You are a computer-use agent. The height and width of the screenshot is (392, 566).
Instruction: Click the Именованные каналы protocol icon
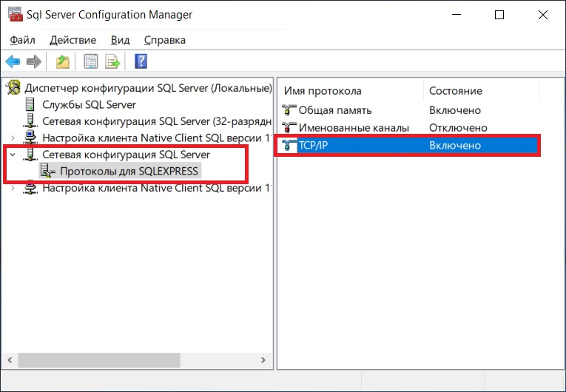(x=289, y=127)
